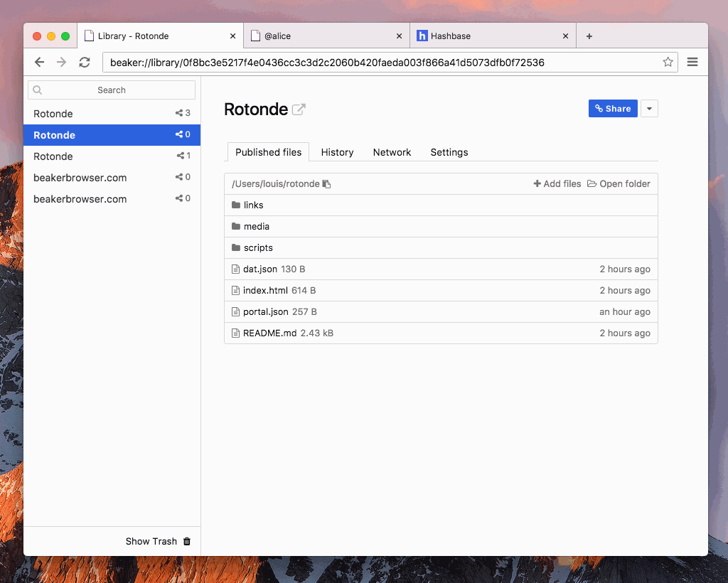
Task: Open README.md file name
Action: pos(269,333)
